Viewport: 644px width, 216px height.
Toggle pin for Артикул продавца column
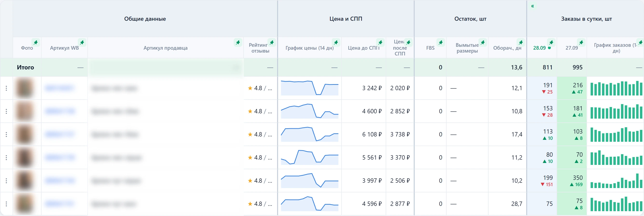coord(238,42)
